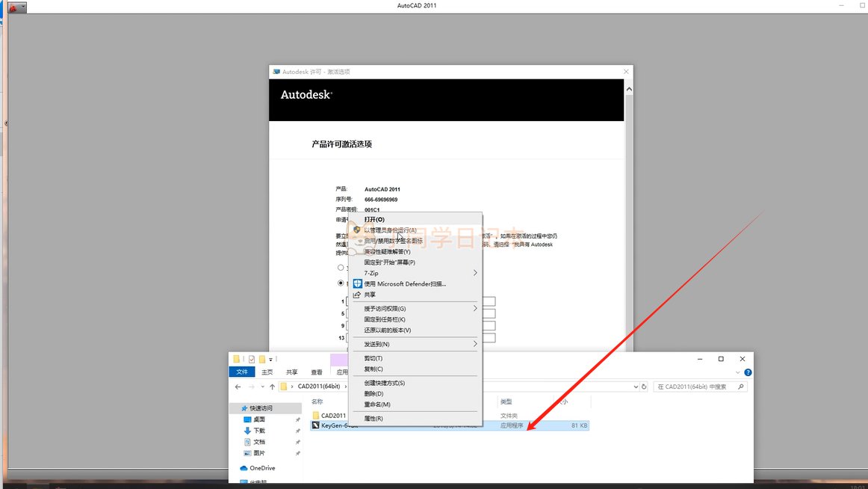Click the 桌面 desktop icon in sidebar
This screenshot has width=868, height=489.
(x=247, y=419)
